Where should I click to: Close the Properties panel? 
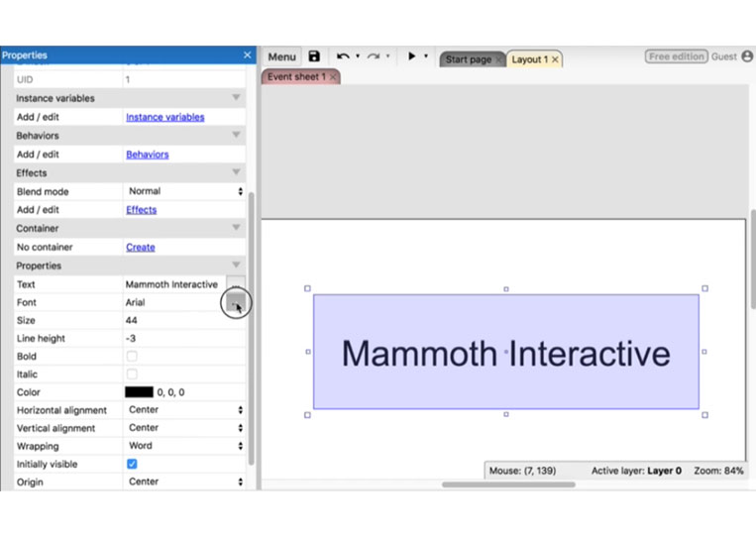point(248,54)
